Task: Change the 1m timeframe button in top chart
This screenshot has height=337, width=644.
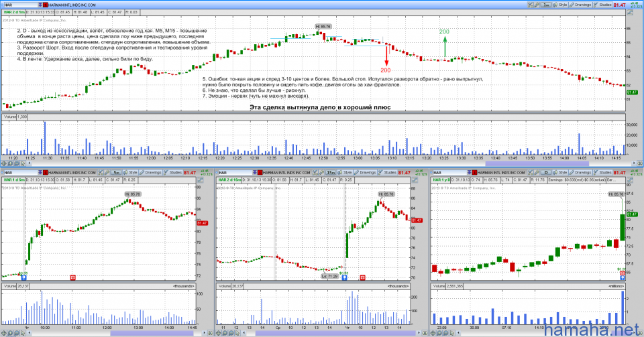Action: tap(546, 5)
